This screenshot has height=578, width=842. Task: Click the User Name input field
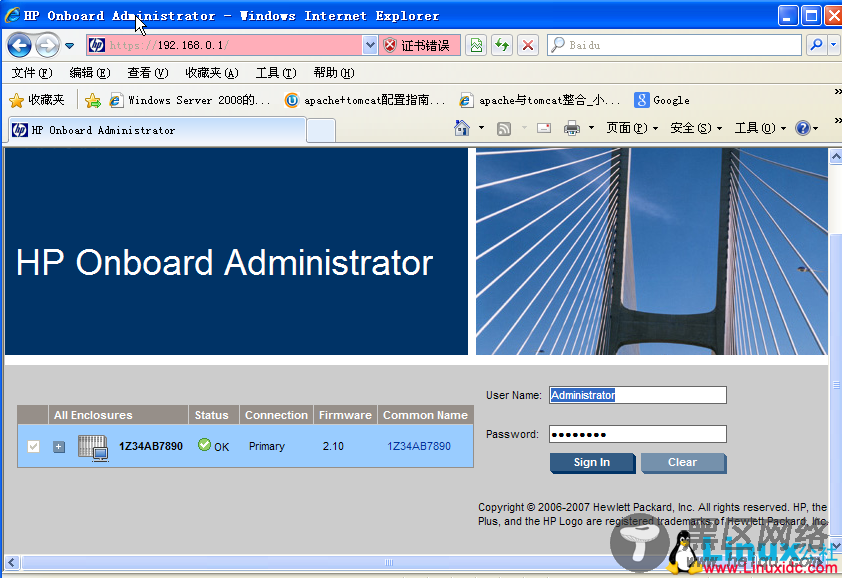tap(637, 395)
